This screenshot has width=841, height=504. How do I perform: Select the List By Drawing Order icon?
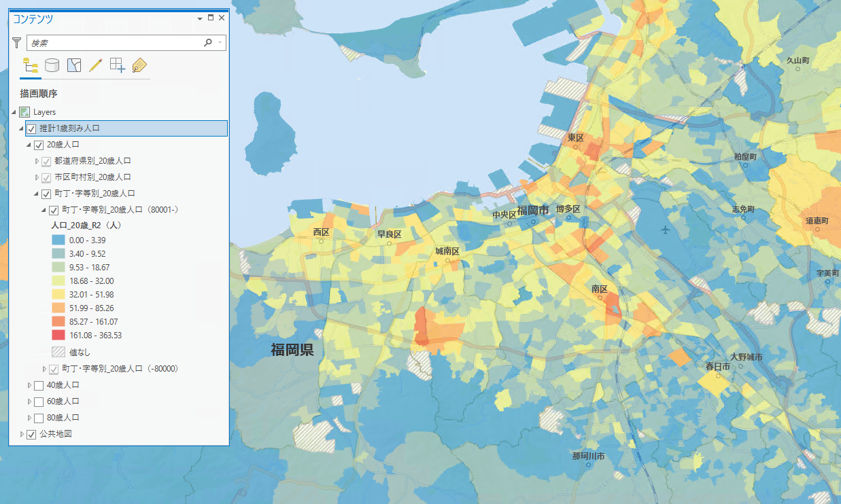click(x=31, y=65)
